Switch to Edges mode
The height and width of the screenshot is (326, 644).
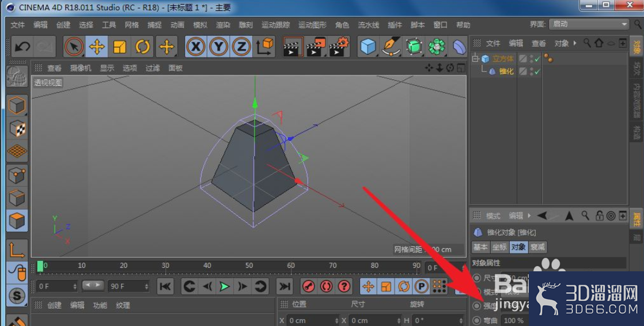(x=17, y=198)
